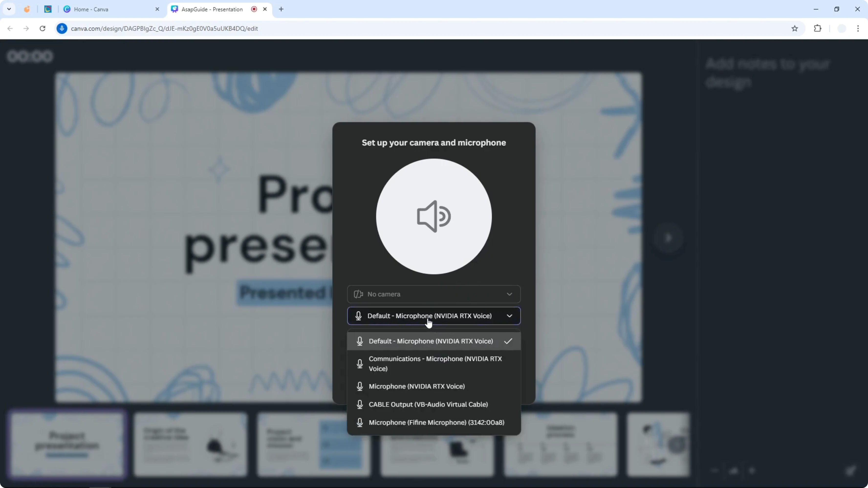Close the Home - Canva tab
The height and width of the screenshot is (488, 868).
coord(157,9)
